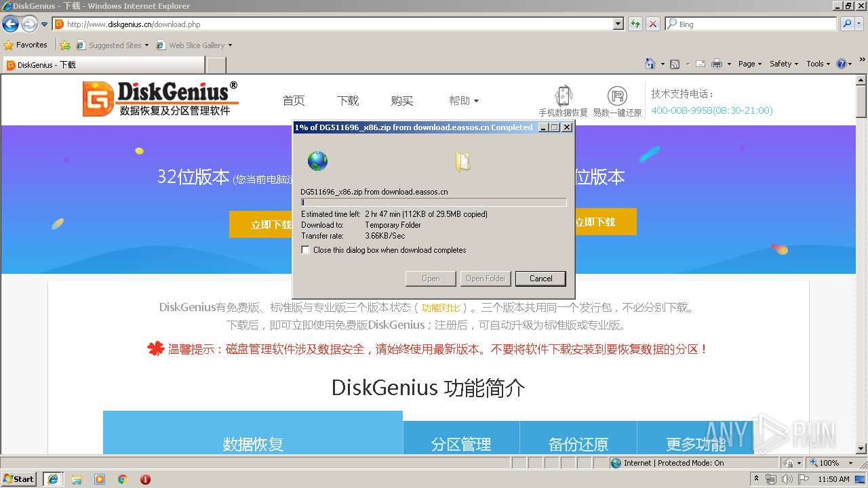Go to 下载 in site navigation
Viewport: 868px width, 488px height.
point(348,101)
